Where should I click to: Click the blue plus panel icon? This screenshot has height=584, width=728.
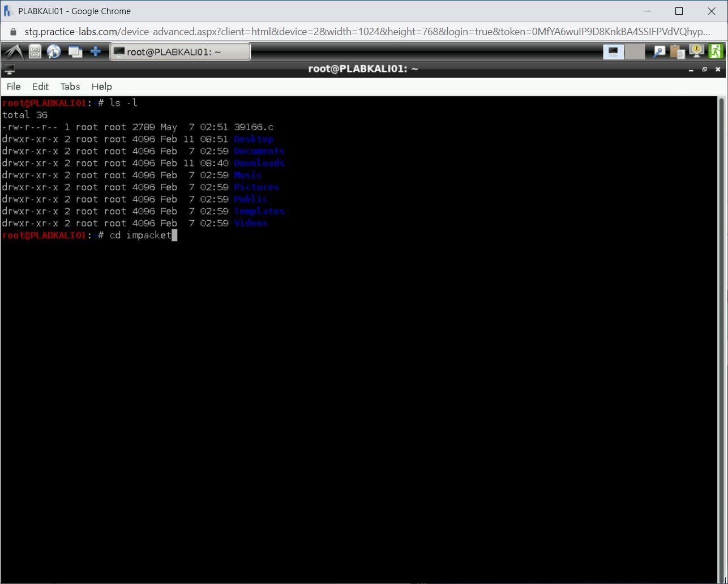pyautogui.click(x=96, y=52)
